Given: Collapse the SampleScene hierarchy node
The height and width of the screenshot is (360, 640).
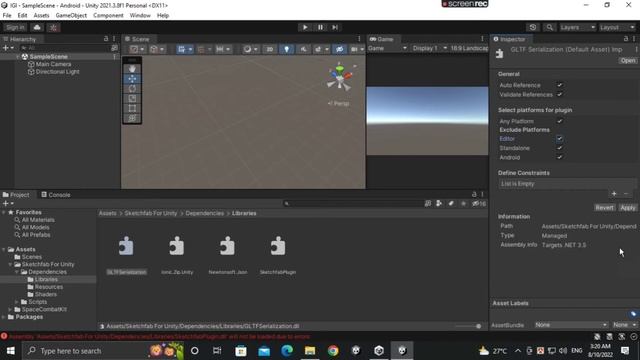Looking at the screenshot, I should pyautogui.click(x=18, y=57).
